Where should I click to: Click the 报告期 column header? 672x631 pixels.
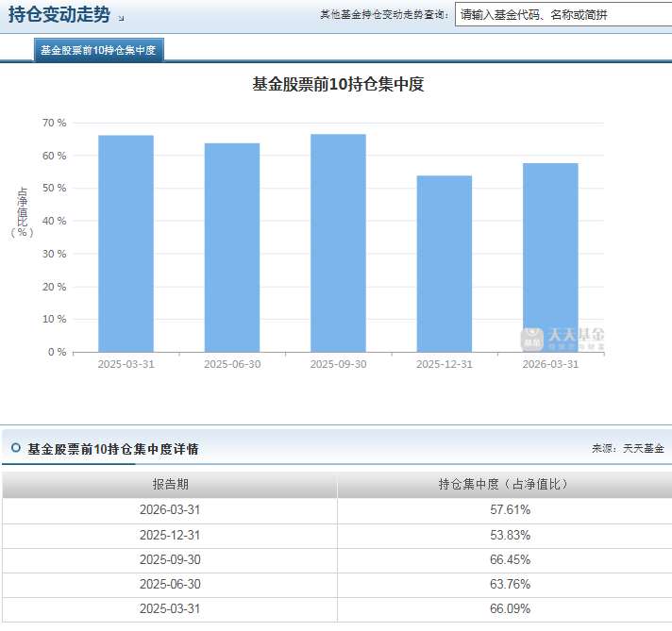(x=170, y=485)
